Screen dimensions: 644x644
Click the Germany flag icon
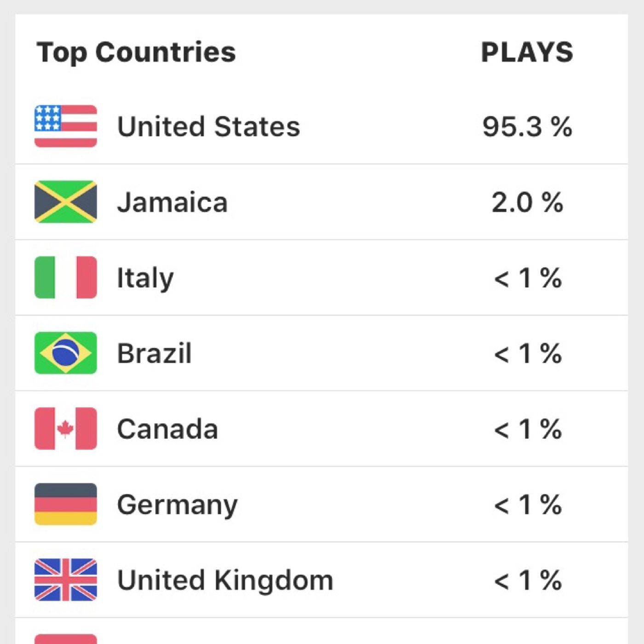pos(66,504)
